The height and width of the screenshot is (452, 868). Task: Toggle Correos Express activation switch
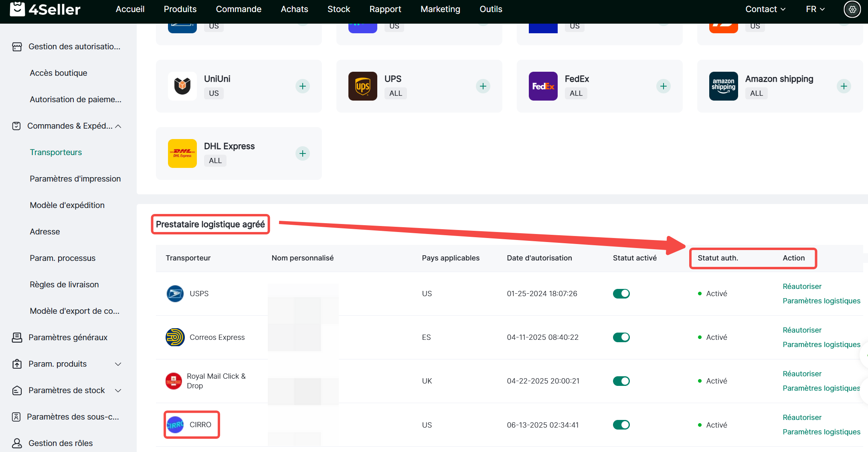click(621, 337)
